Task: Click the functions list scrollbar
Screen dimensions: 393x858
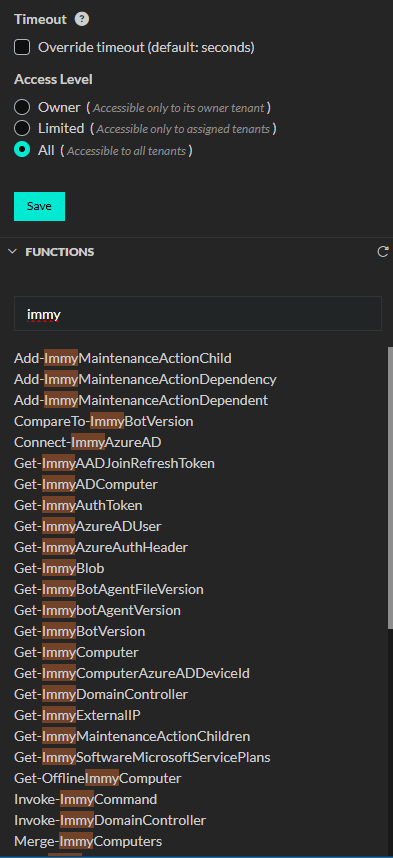Action: [390, 487]
